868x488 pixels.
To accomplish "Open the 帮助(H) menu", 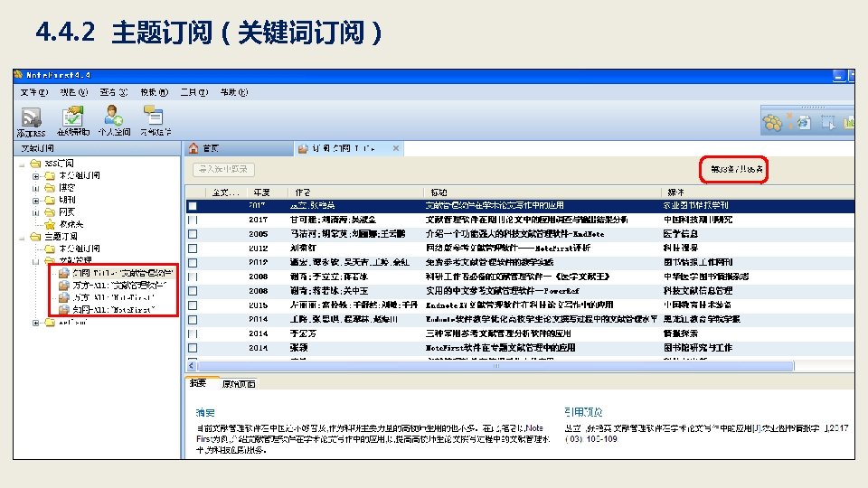I will pyautogui.click(x=234, y=92).
